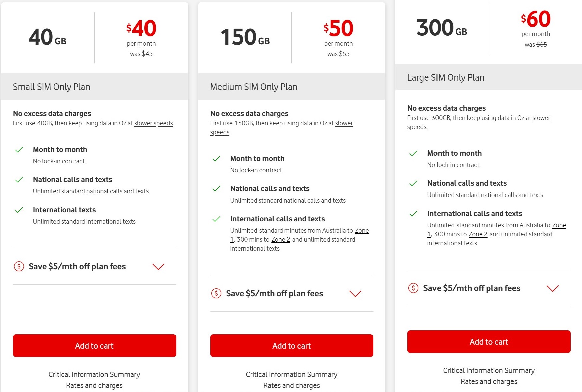This screenshot has height=392, width=582.
Task: View Large plan Rates and charges
Action: (x=489, y=381)
